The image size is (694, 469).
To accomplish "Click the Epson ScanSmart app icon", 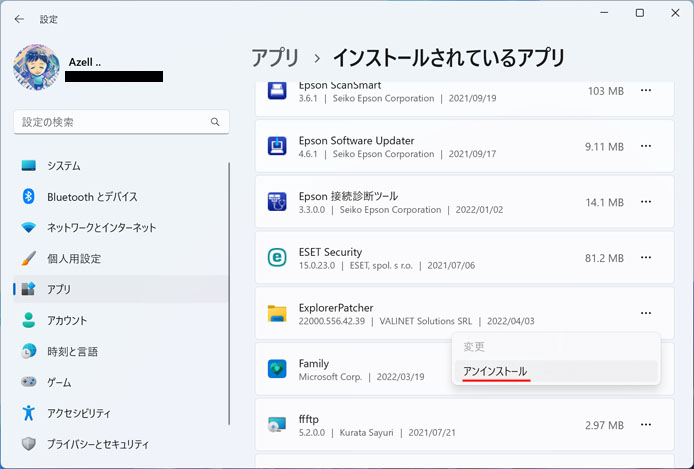I will coord(277,91).
